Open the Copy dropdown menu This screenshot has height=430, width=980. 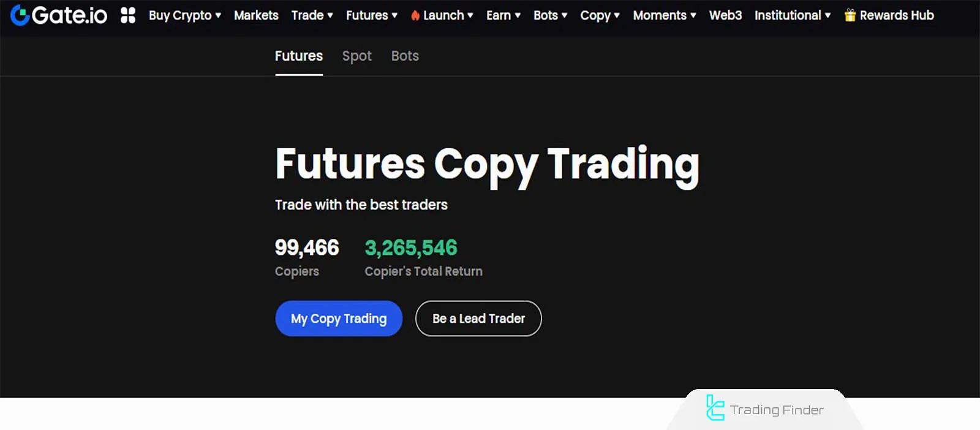596,15
